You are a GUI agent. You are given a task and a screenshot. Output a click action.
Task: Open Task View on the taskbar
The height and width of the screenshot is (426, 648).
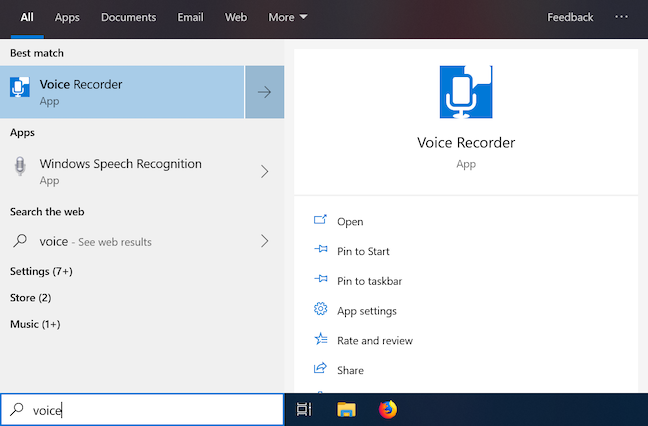(304, 409)
